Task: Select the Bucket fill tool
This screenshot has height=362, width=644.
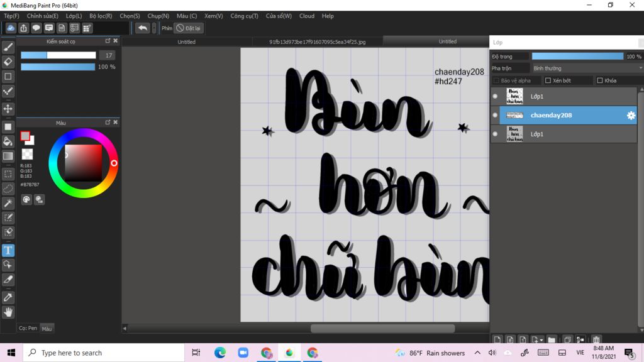Action: click(x=8, y=141)
